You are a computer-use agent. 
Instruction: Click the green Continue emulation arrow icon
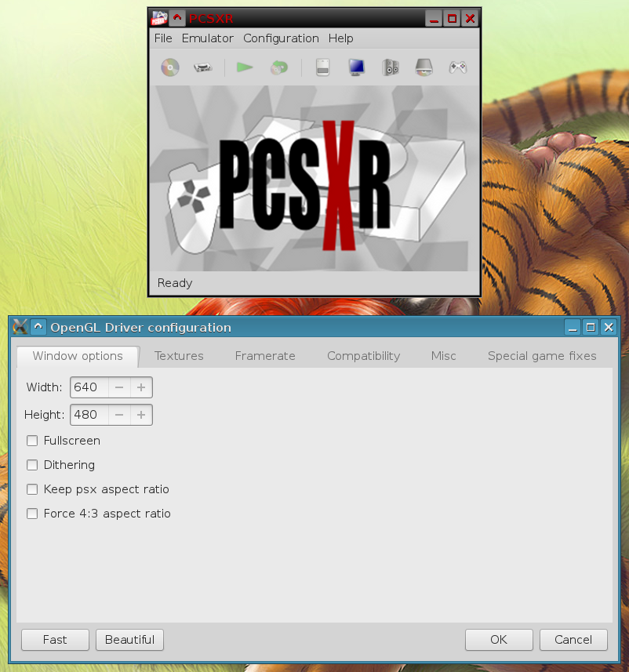pos(245,67)
